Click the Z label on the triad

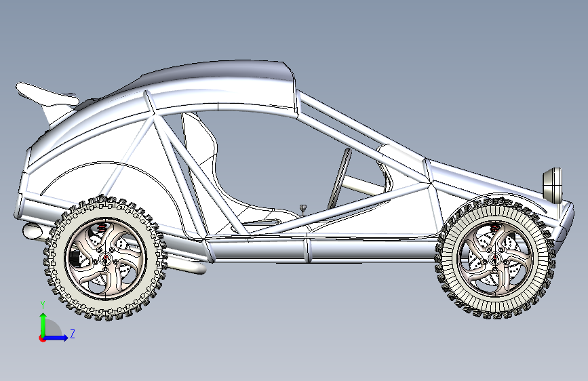(73, 334)
